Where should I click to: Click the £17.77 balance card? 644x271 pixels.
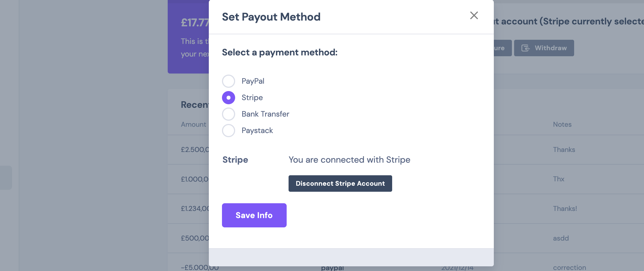[188, 37]
